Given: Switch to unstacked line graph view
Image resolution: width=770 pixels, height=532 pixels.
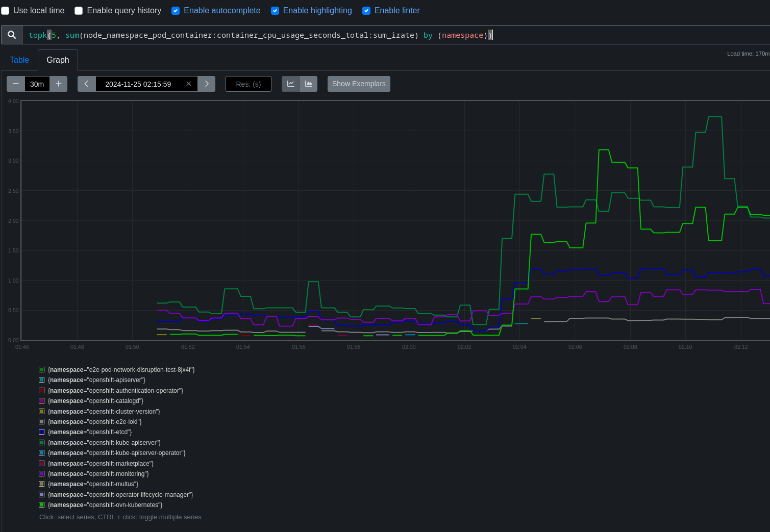Looking at the screenshot, I should (291, 84).
